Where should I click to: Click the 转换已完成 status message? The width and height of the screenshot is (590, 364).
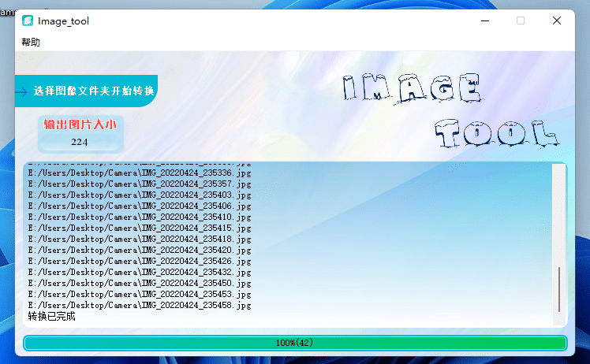tap(51, 317)
